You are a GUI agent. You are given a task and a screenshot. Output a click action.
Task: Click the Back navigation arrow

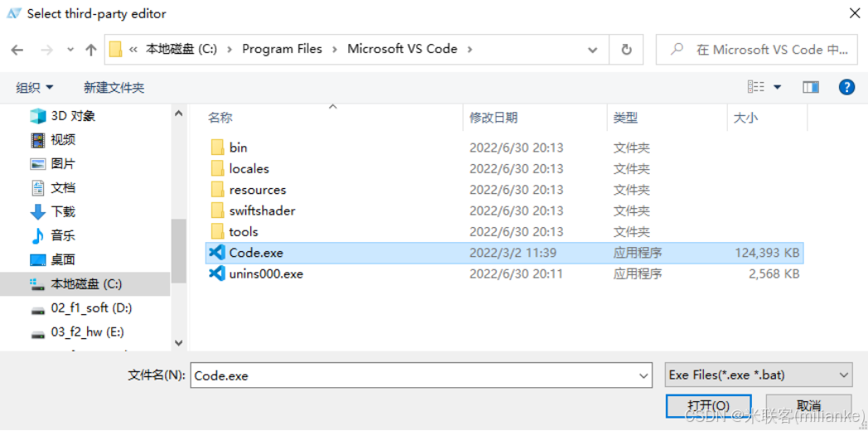pyautogui.click(x=17, y=50)
